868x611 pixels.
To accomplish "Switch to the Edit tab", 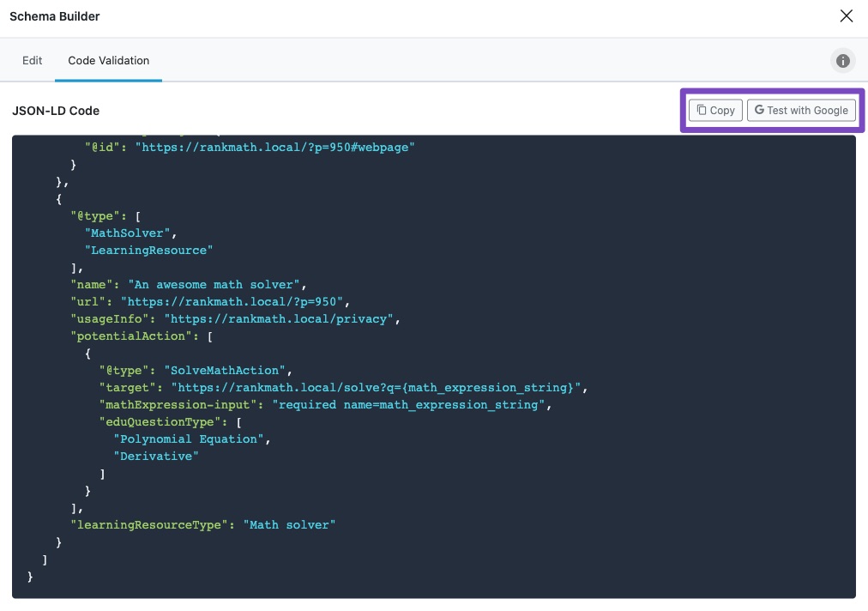I will tap(32, 60).
